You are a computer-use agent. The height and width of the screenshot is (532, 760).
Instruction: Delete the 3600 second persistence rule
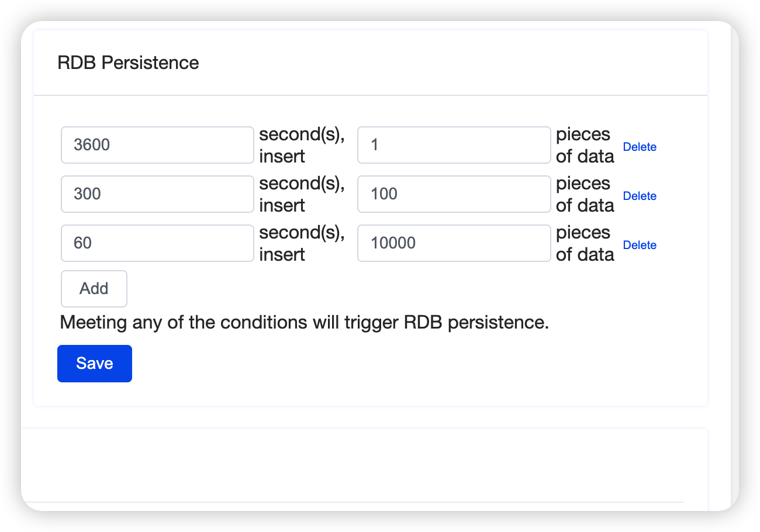click(640, 147)
